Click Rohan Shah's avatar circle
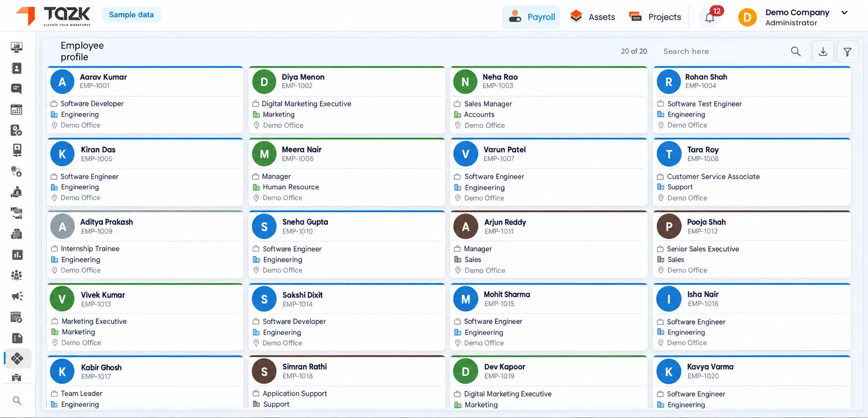Image resolution: width=868 pixels, height=418 pixels. pyautogui.click(x=668, y=82)
